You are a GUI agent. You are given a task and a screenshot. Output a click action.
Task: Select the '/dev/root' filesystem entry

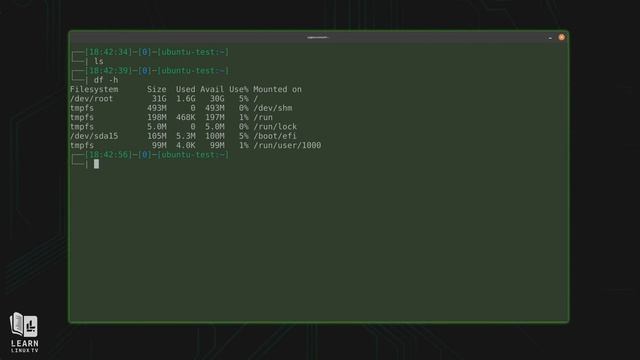click(91, 99)
